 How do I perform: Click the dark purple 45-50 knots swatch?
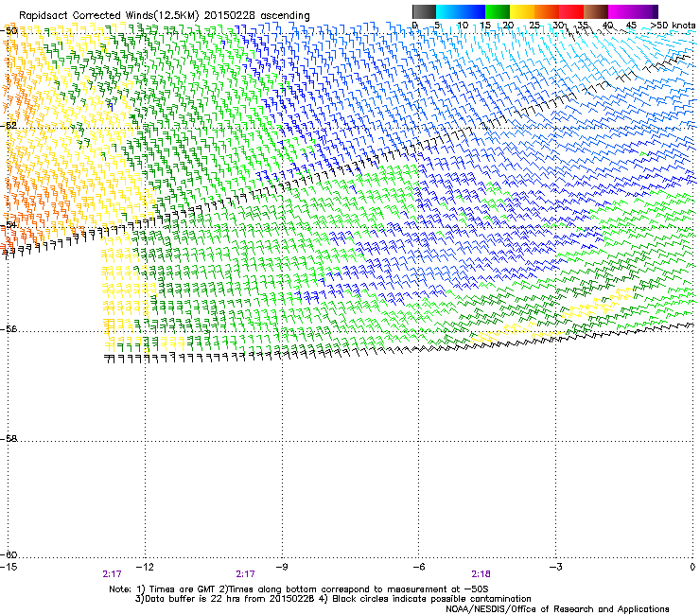pyautogui.click(x=645, y=11)
